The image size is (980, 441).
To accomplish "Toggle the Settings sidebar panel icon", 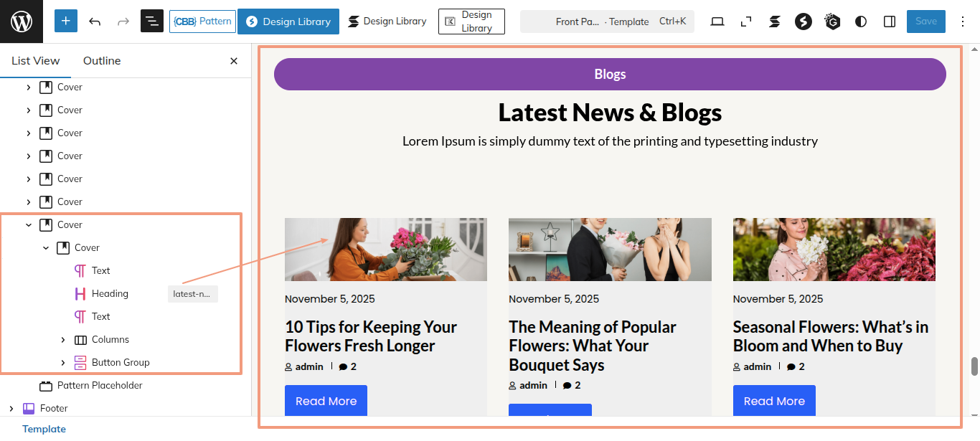I will pyautogui.click(x=890, y=22).
